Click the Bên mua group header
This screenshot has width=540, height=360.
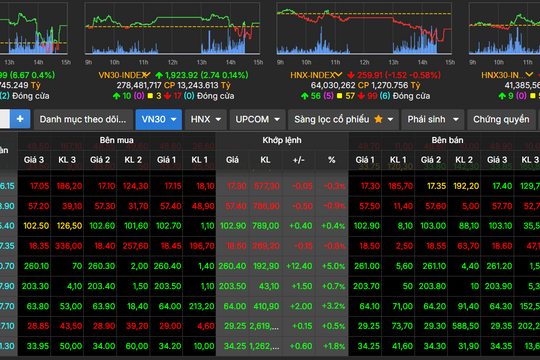tap(117, 140)
